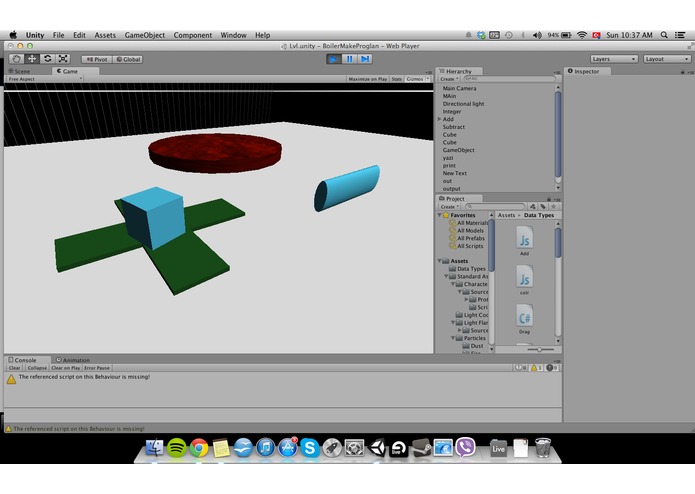Toggle Console Collapse
The width and height of the screenshot is (695, 494).
click(x=37, y=368)
